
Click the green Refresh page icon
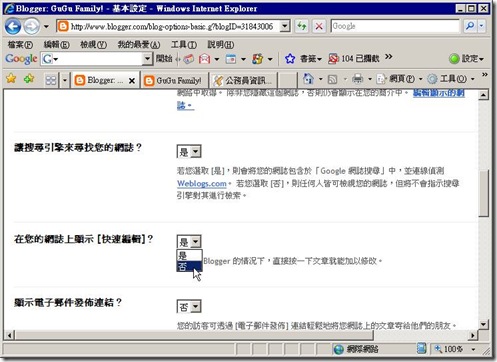tap(302, 26)
